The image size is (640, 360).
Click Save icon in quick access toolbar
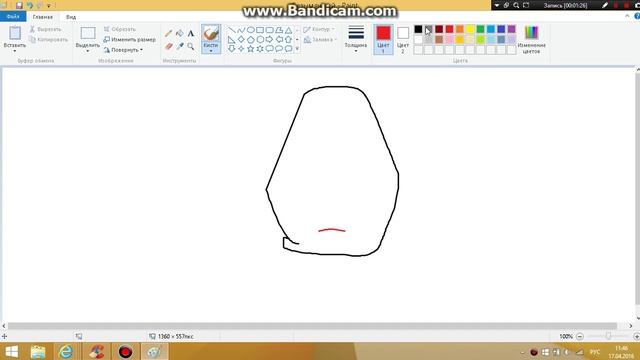[19, 5]
